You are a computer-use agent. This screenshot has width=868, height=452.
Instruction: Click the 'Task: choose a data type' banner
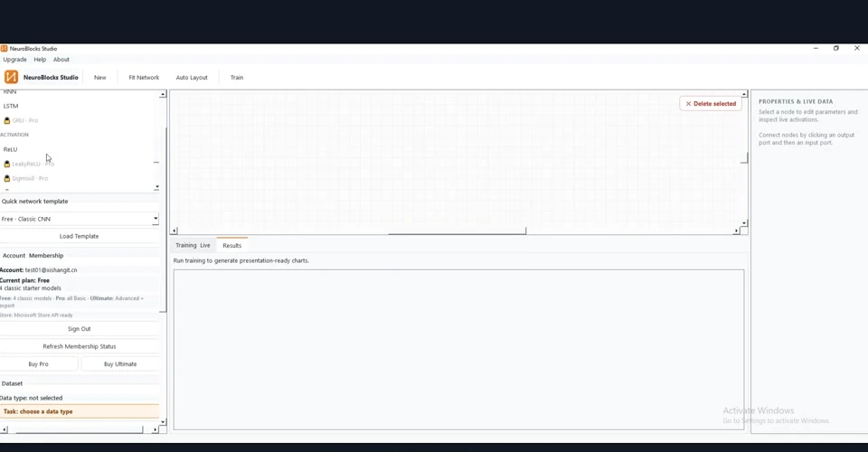pos(80,411)
